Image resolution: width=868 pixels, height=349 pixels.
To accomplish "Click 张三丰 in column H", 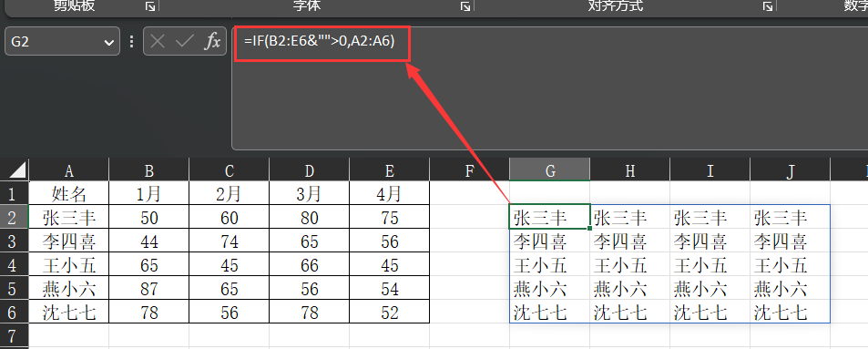I will [630, 217].
